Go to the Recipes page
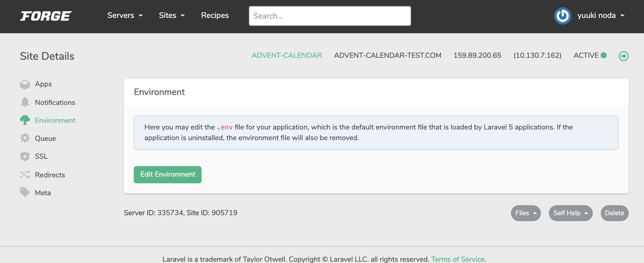 click(215, 15)
